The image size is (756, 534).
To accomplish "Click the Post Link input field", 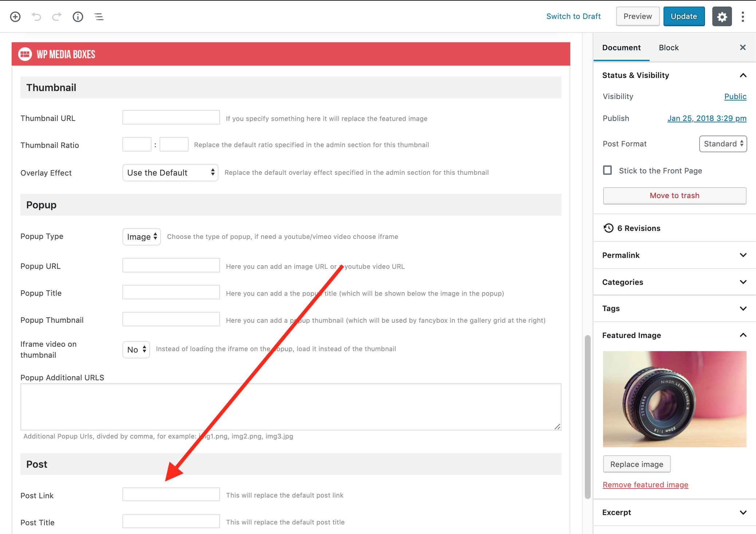I will pos(171,495).
